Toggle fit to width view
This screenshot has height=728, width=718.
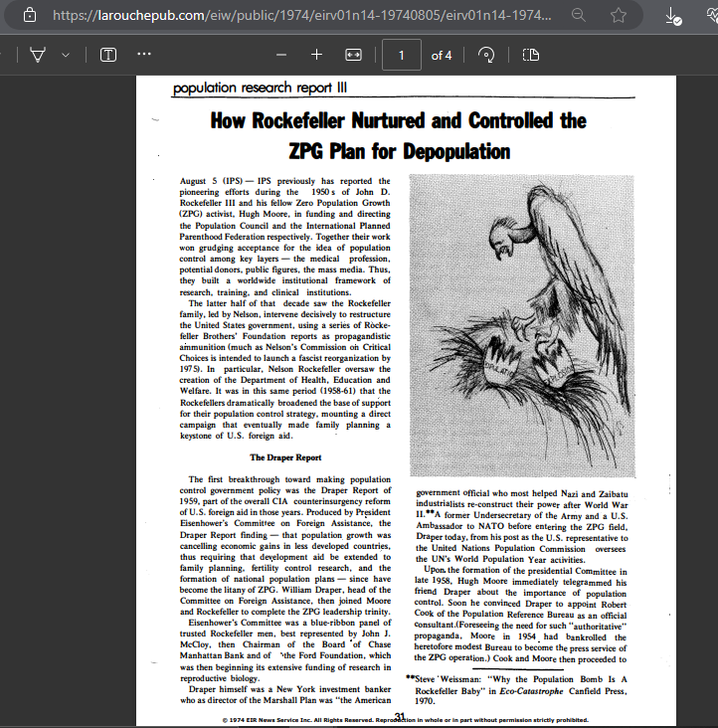353,55
